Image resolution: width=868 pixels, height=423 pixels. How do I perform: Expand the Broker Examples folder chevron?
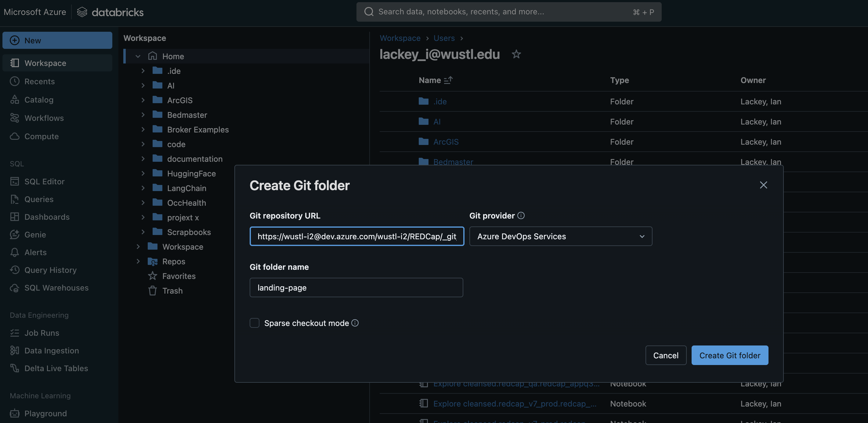click(143, 129)
